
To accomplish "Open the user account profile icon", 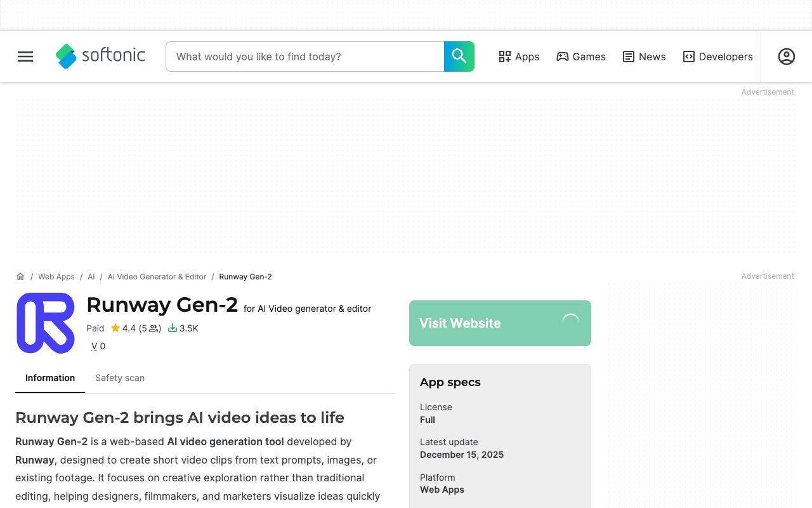I will (x=787, y=57).
